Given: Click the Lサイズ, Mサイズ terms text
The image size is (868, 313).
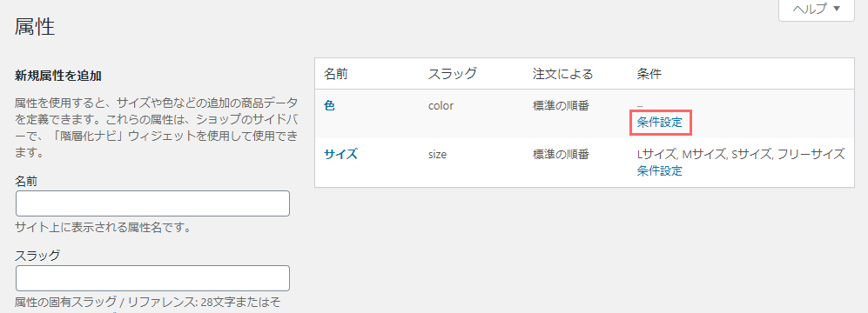Looking at the screenshot, I should click(x=741, y=154).
